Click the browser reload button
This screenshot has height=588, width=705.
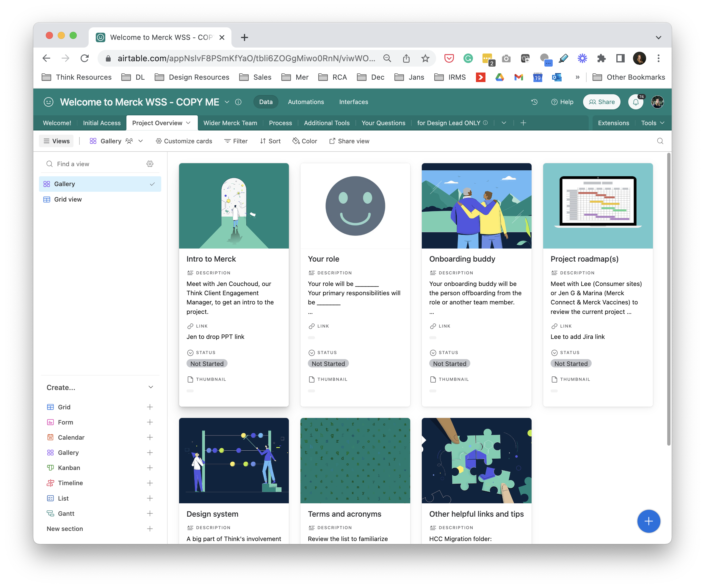coord(84,58)
